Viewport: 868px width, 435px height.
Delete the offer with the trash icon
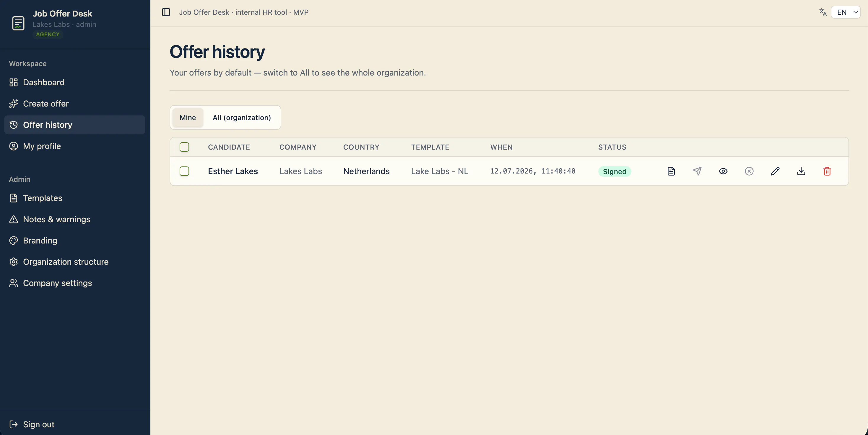pyautogui.click(x=827, y=171)
